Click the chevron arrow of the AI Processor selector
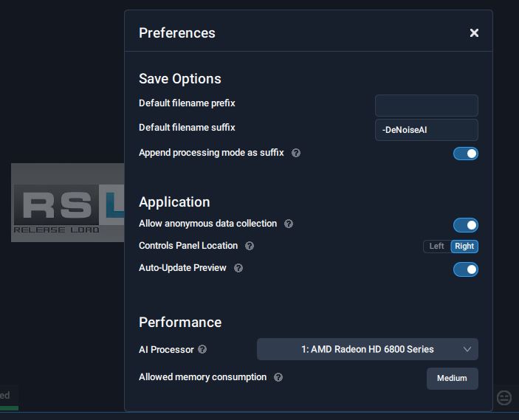This screenshot has height=420, width=519. pyautogui.click(x=467, y=349)
